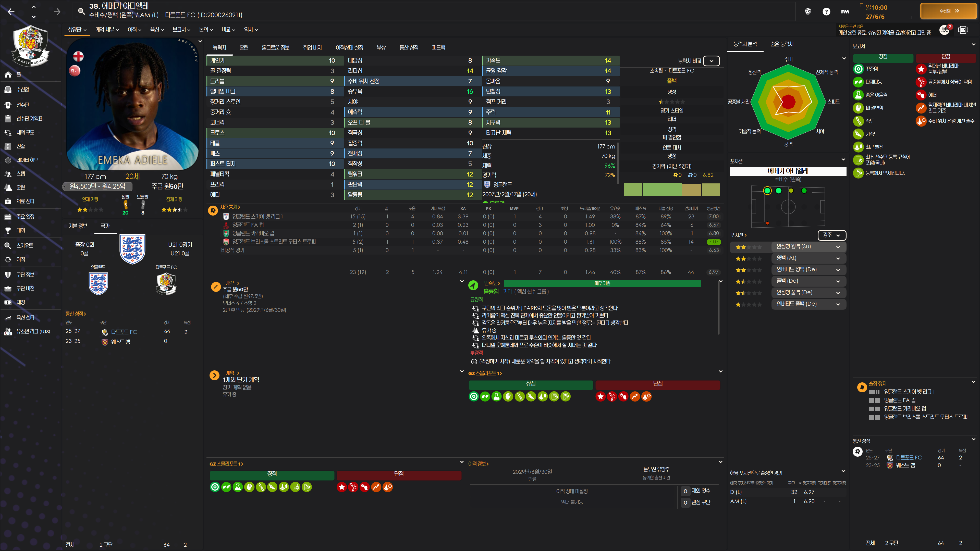Click the green 7.07 rating badge

coord(713,242)
